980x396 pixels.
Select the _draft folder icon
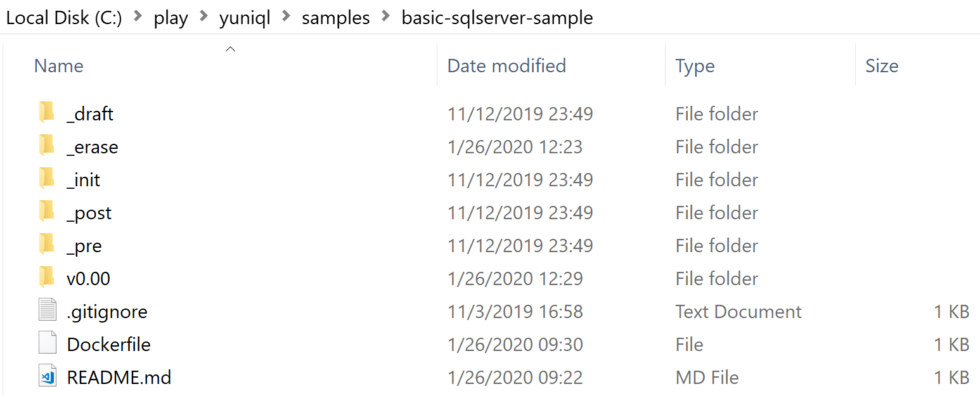pos(47,113)
